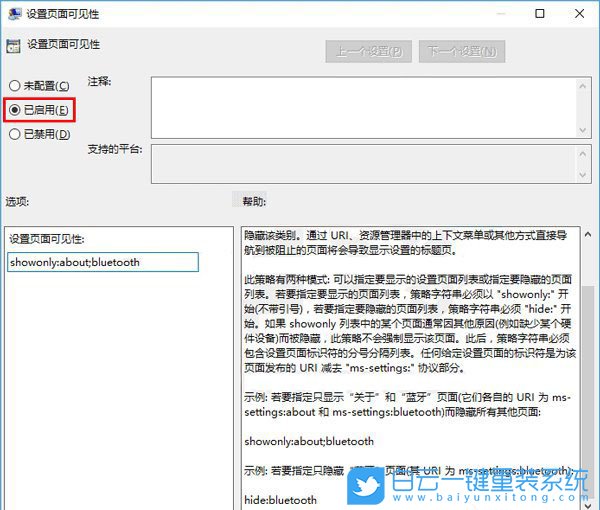Click the 设置页面可见性: options label
Screen dimensions: 600x510
47,239
